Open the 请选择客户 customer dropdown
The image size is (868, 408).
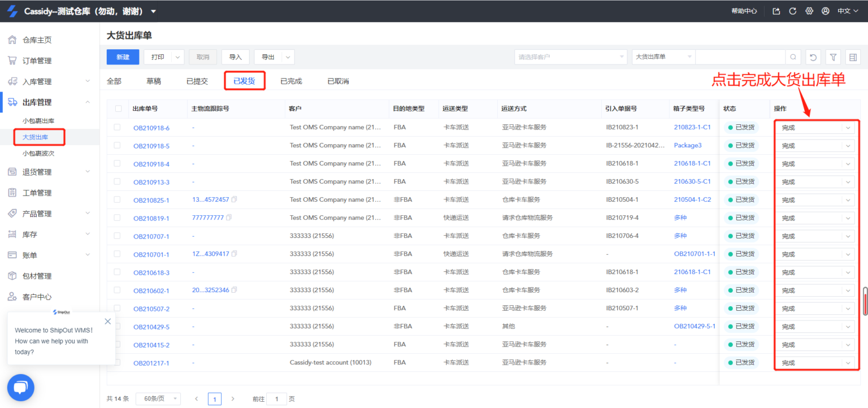coord(570,57)
